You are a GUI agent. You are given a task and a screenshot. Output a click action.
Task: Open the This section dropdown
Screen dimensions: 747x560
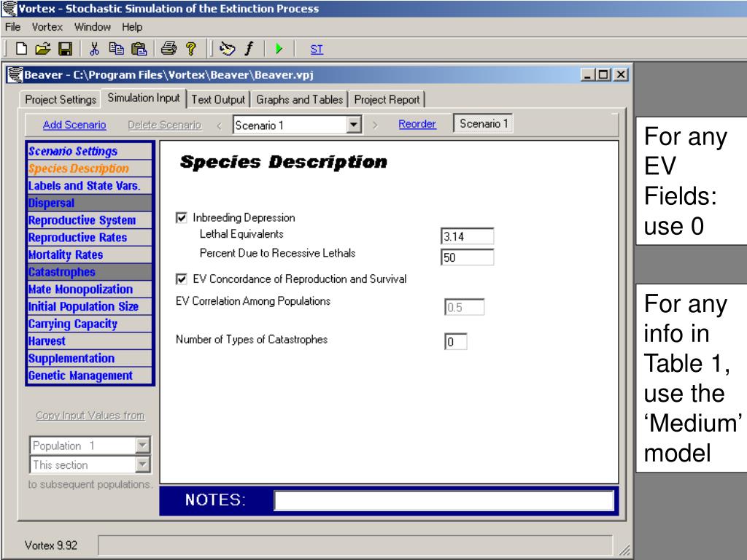tap(142, 465)
